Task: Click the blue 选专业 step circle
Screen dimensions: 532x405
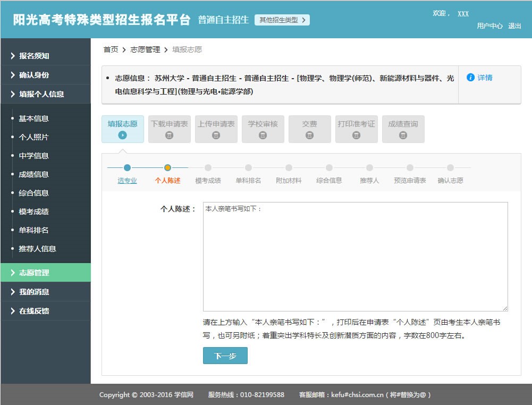Action: [x=127, y=168]
